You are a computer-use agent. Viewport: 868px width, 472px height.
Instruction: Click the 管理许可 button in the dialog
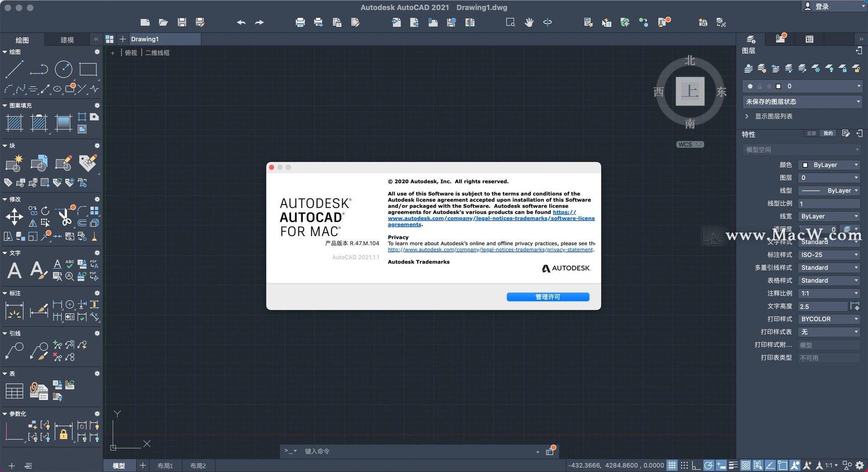pyautogui.click(x=547, y=296)
